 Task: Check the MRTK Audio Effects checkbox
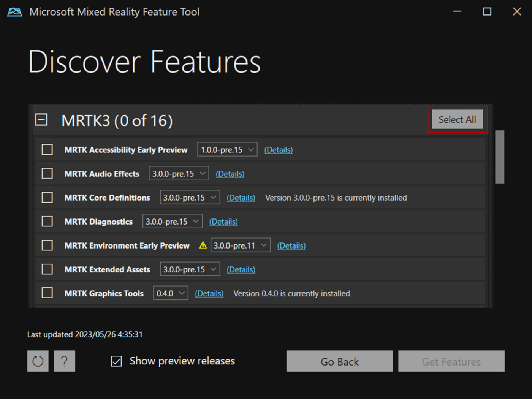(47, 174)
